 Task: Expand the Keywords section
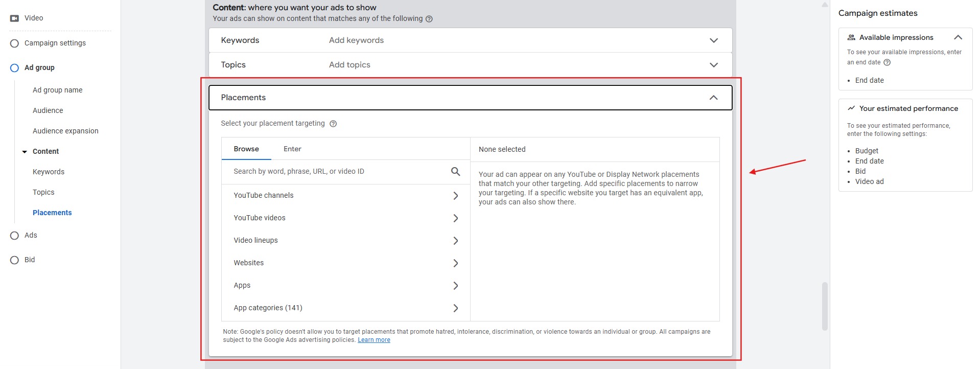(x=713, y=40)
